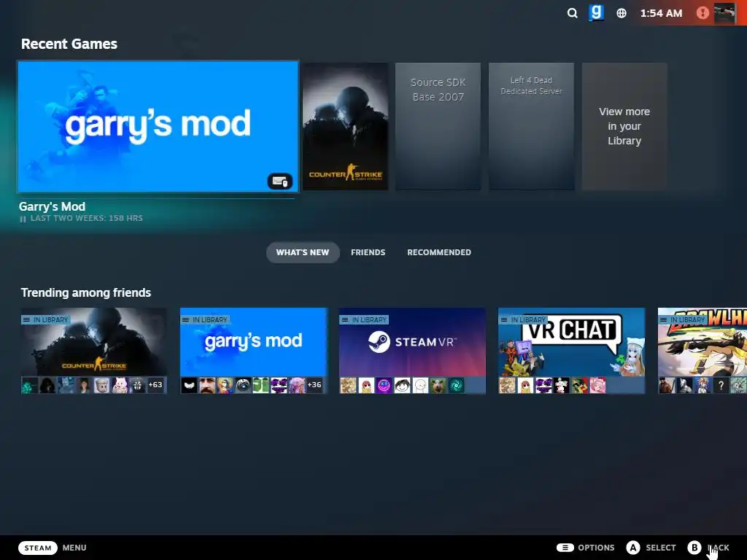Click the MENU label in footer

point(74,548)
